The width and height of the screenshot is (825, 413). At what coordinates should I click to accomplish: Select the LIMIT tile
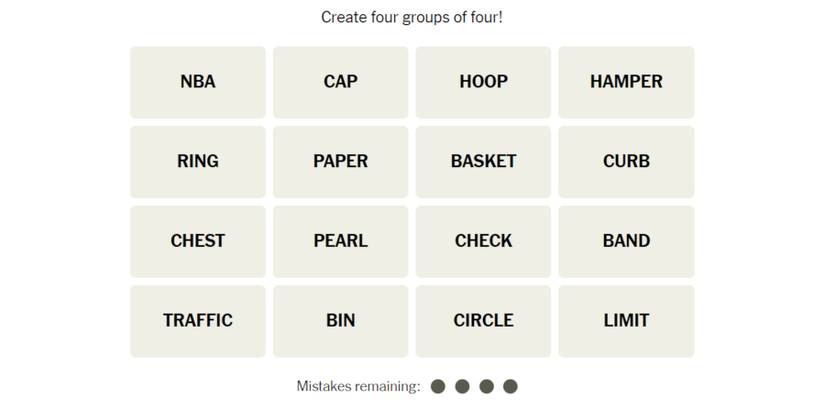tap(626, 321)
